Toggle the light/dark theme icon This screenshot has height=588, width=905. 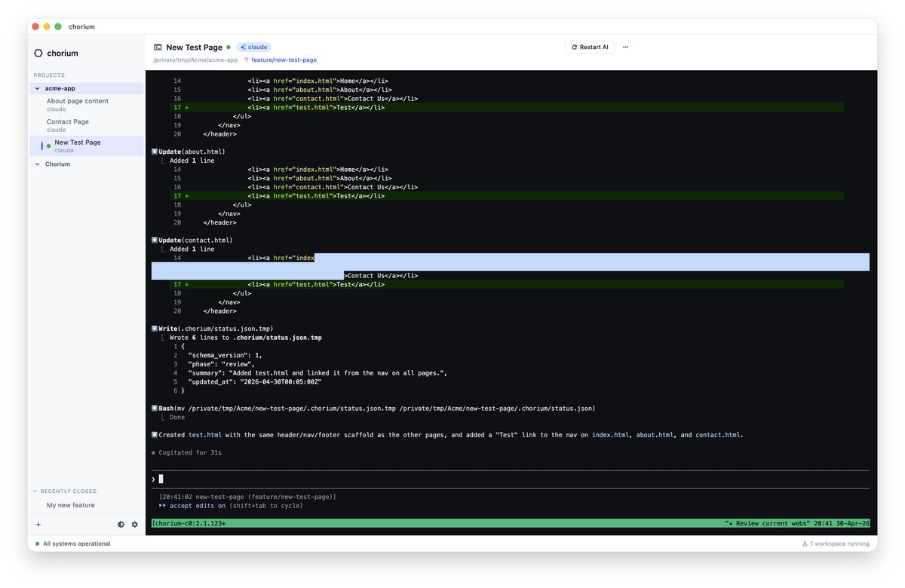click(x=121, y=524)
